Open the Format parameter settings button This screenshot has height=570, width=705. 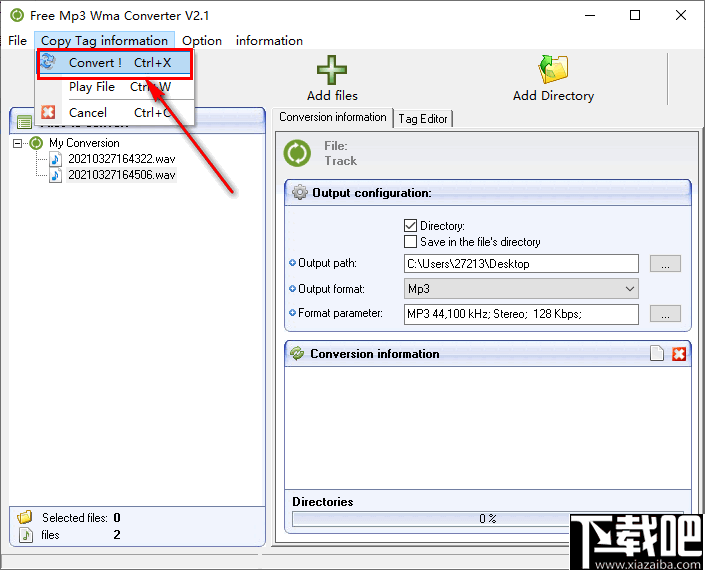coord(665,314)
